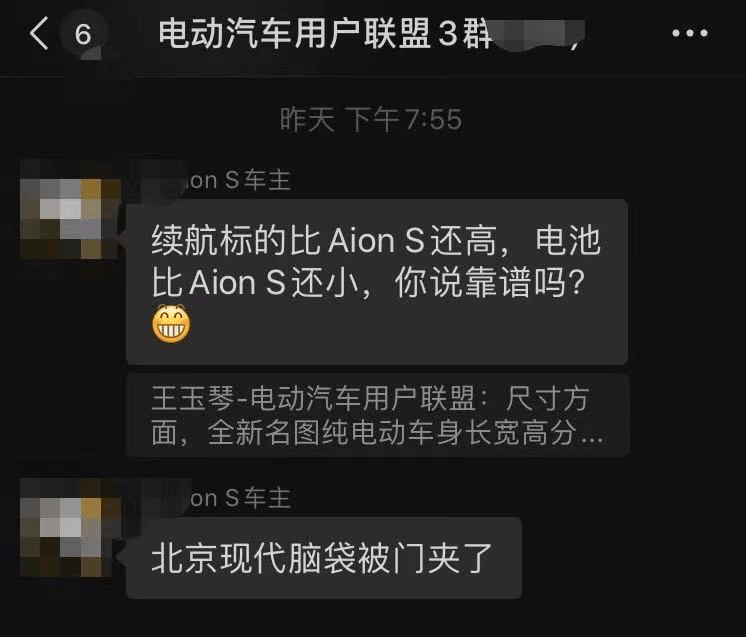Tap the blurred member count in title
Screen dimensions: 746x637
(x=538, y=34)
